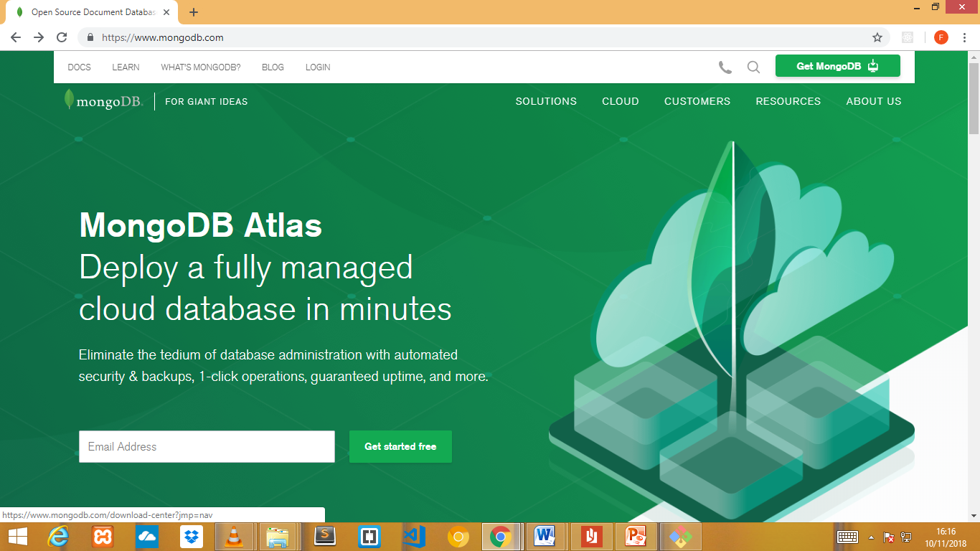Open the DOCS menu item

pyautogui.click(x=78, y=67)
